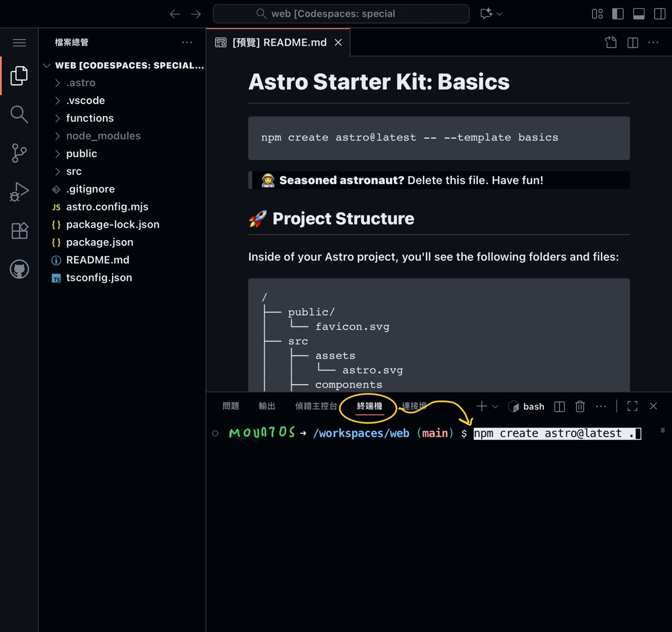Open package-lock.json file
Viewport: 672px width, 632px height.
[122, 224]
